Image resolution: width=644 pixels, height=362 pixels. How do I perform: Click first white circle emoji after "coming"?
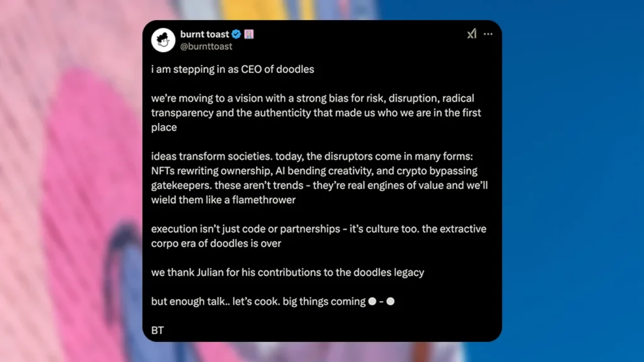pyautogui.click(x=372, y=301)
